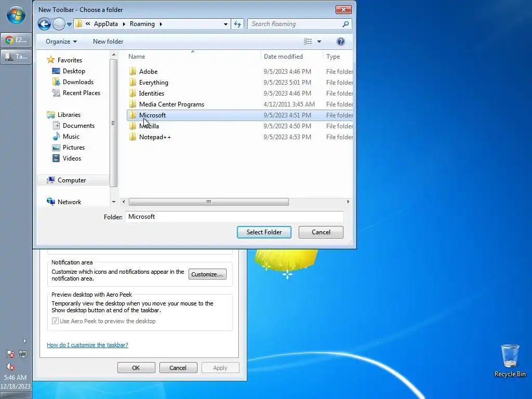
Task: Click the Change your view icon
Action: pos(308,42)
